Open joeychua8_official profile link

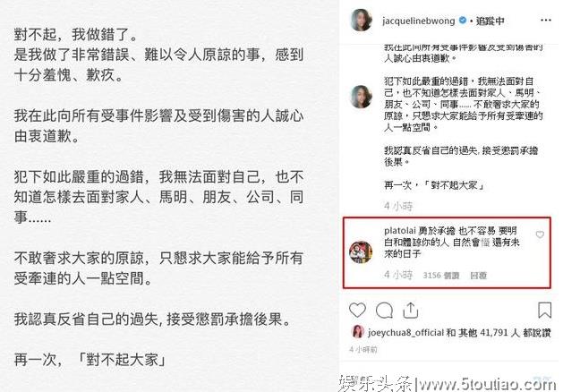tap(405, 333)
